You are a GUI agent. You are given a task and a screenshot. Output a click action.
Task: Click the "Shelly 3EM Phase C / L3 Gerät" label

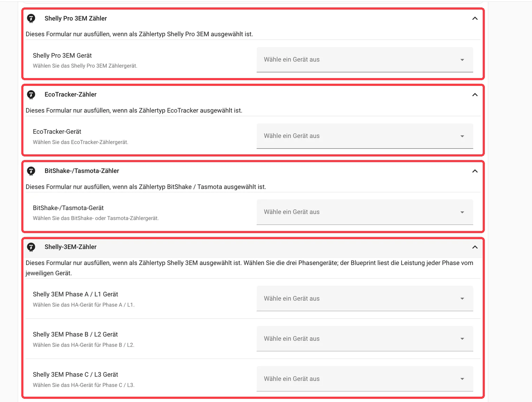point(76,374)
